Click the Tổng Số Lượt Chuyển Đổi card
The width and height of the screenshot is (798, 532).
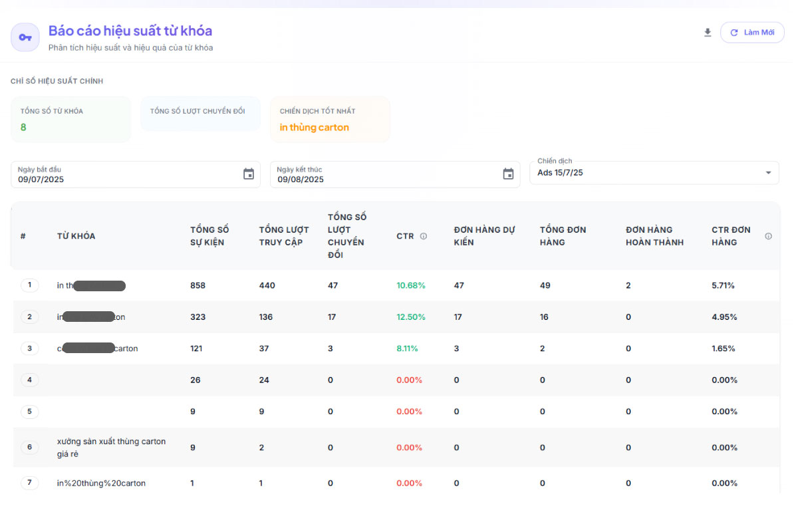[200, 114]
